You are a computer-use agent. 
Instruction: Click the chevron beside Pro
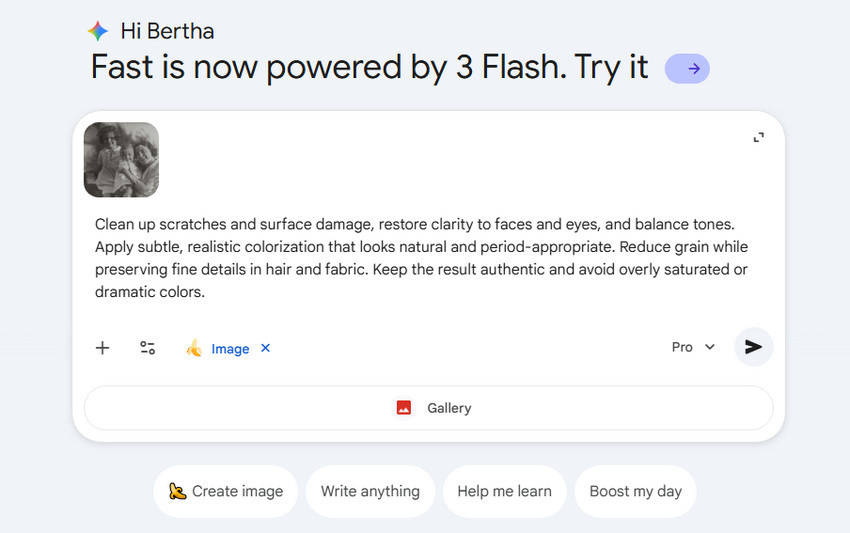710,347
